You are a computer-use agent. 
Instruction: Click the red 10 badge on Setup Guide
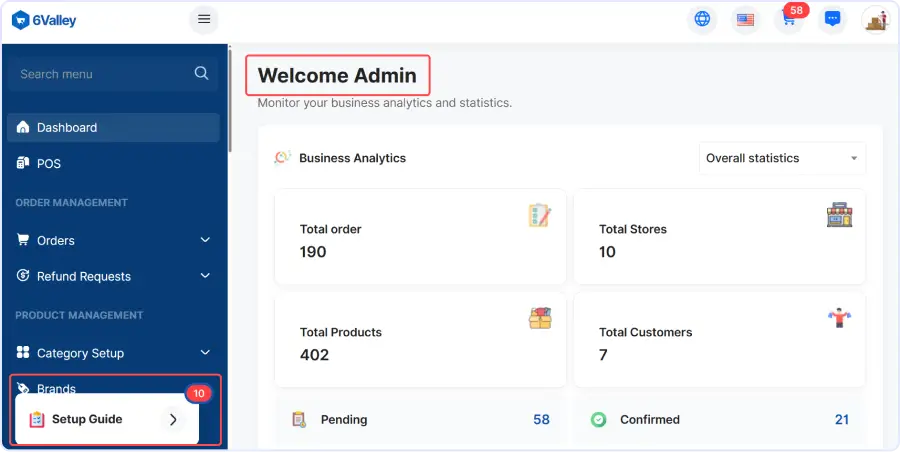(198, 393)
